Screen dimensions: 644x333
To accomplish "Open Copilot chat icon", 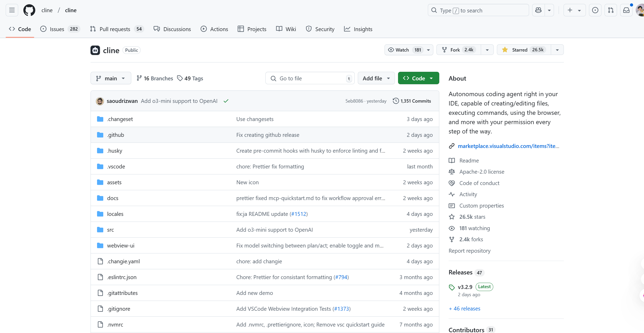I will click(538, 10).
